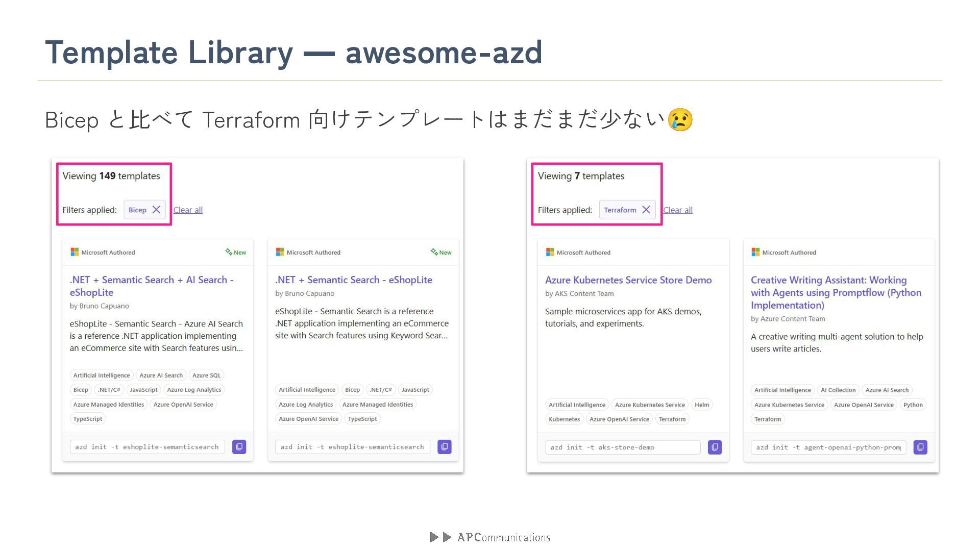
Task: Select the AI Collection tag
Action: click(x=838, y=390)
